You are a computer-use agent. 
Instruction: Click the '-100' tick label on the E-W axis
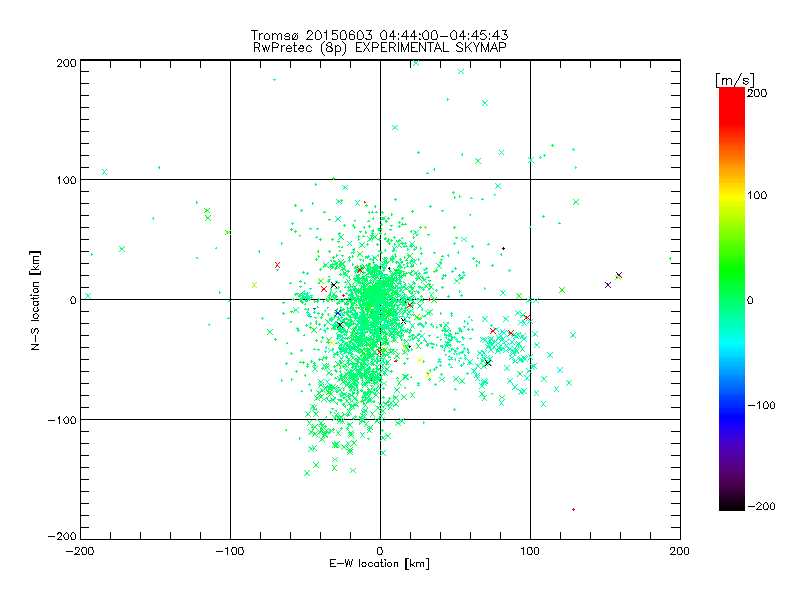[230, 551]
